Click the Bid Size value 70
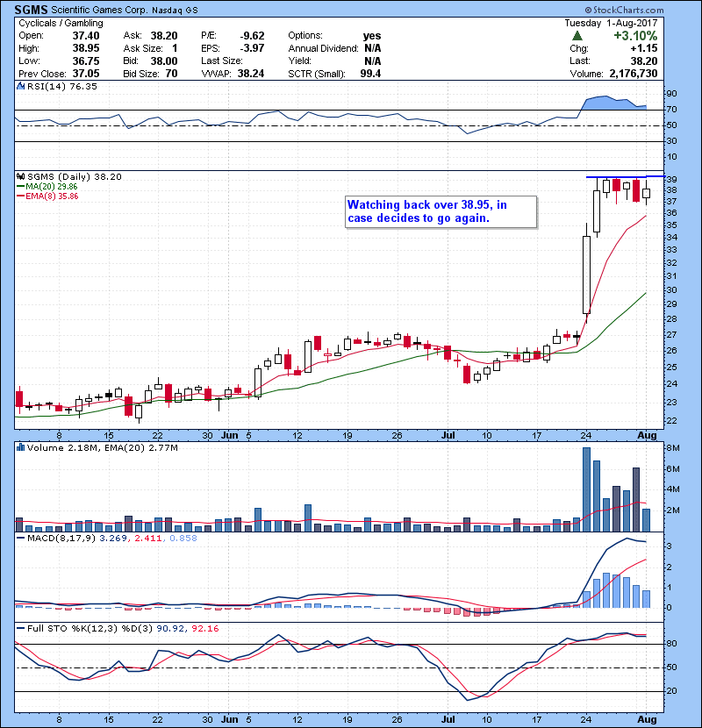Screen dimensions: 702x728 click(x=171, y=74)
